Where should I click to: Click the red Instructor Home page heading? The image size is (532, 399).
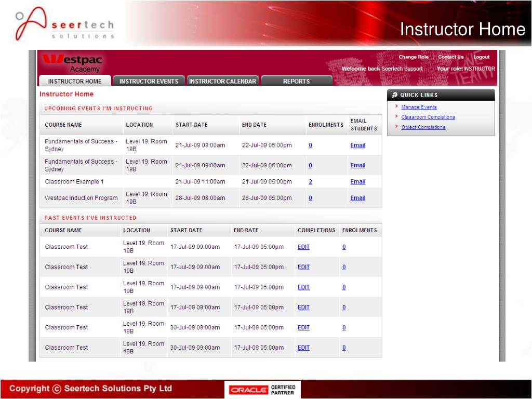tap(66, 94)
